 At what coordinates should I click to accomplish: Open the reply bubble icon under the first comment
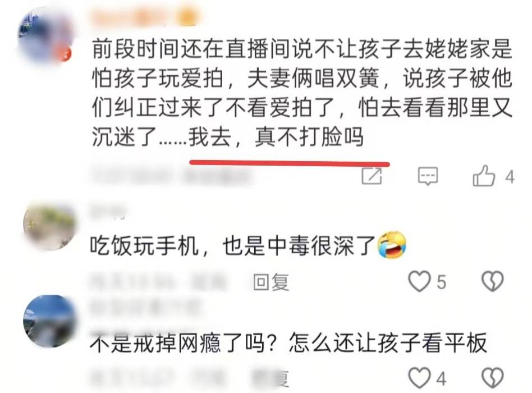click(x=428, y=176)
